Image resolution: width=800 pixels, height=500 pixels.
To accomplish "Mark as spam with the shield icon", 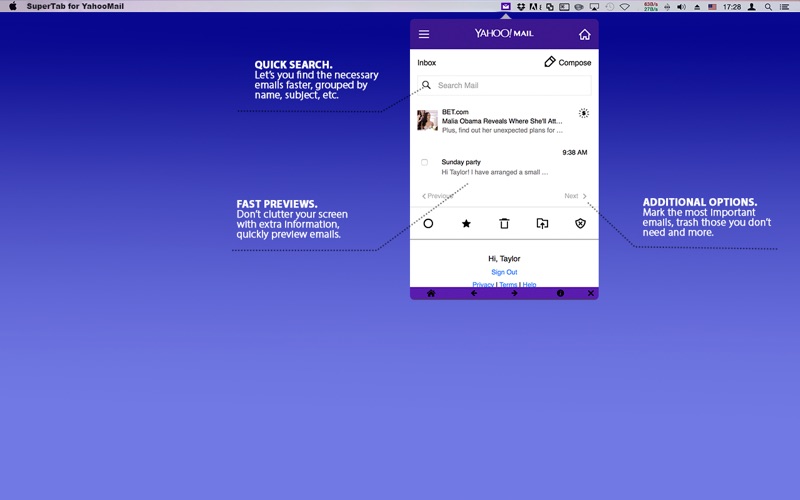I will [x=581, y=223].
